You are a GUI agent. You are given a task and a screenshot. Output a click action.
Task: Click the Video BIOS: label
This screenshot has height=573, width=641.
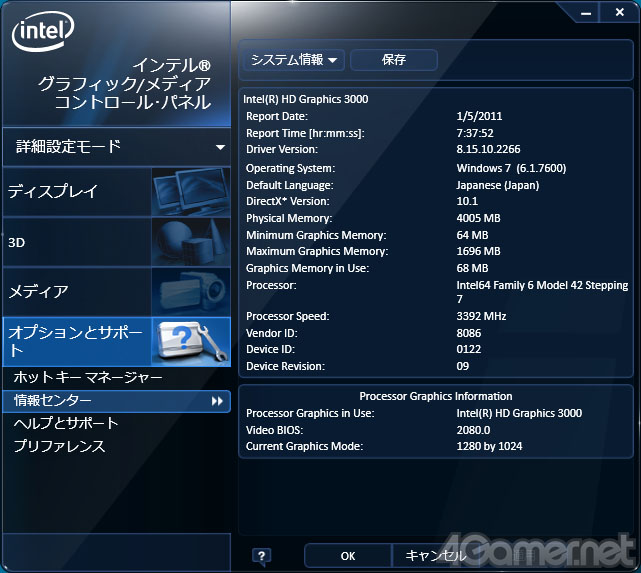pyautogui.click(x=274, y=430)
